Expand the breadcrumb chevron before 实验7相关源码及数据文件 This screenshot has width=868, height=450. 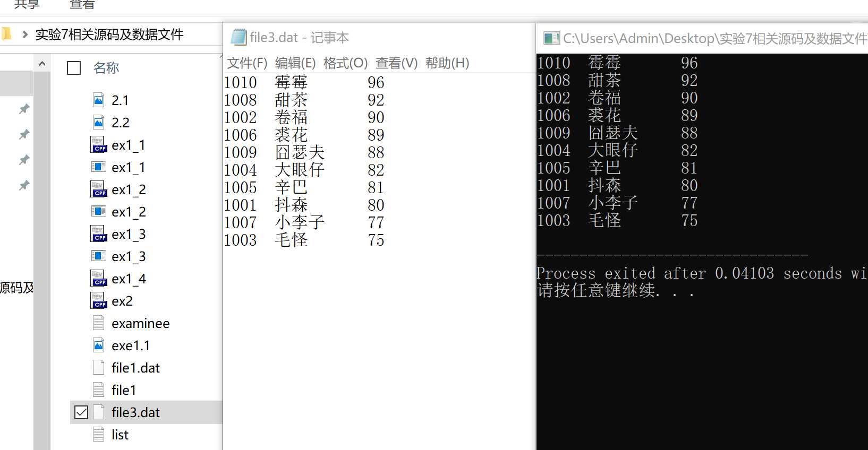tap(25, 35)
